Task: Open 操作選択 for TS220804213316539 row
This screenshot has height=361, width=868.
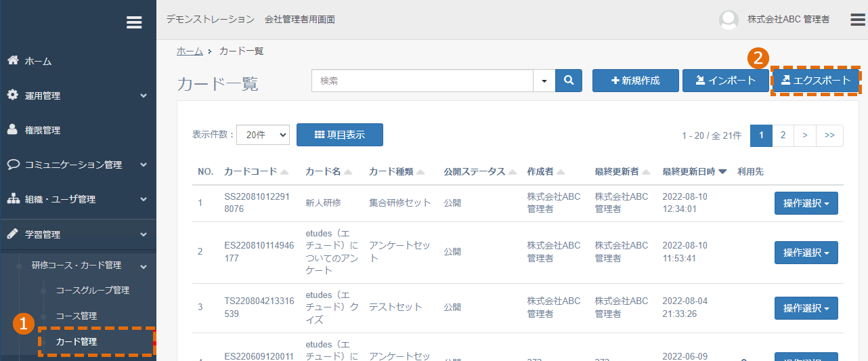Action: click(806, 308)
